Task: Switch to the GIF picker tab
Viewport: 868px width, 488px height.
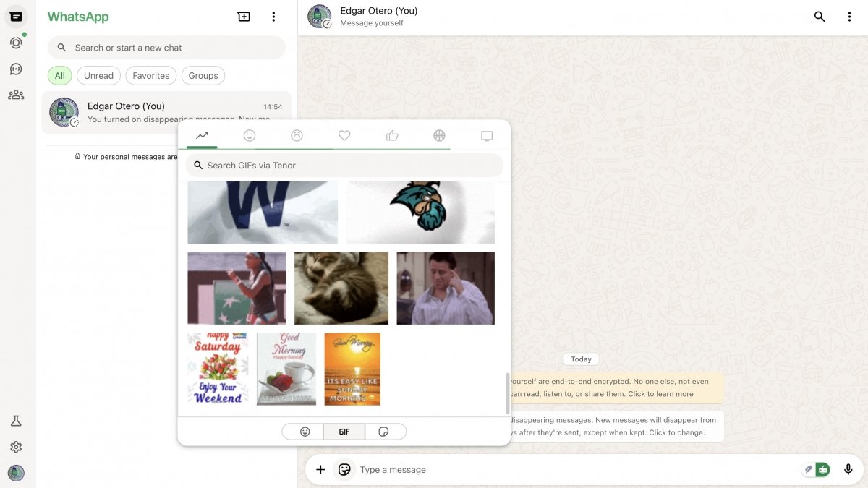Action: pos(344,432)
